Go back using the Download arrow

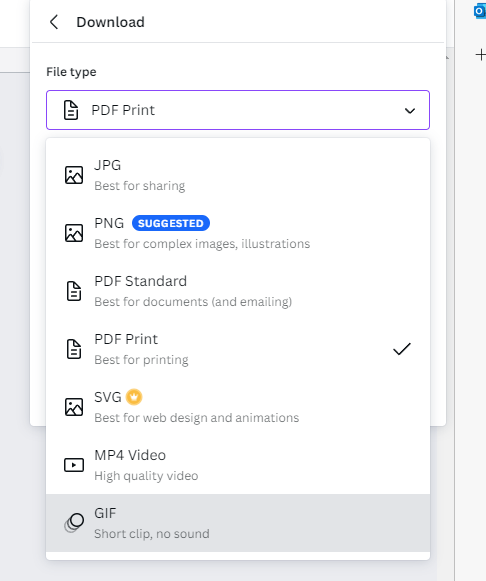pyautogui.click(x=54, y=22)
